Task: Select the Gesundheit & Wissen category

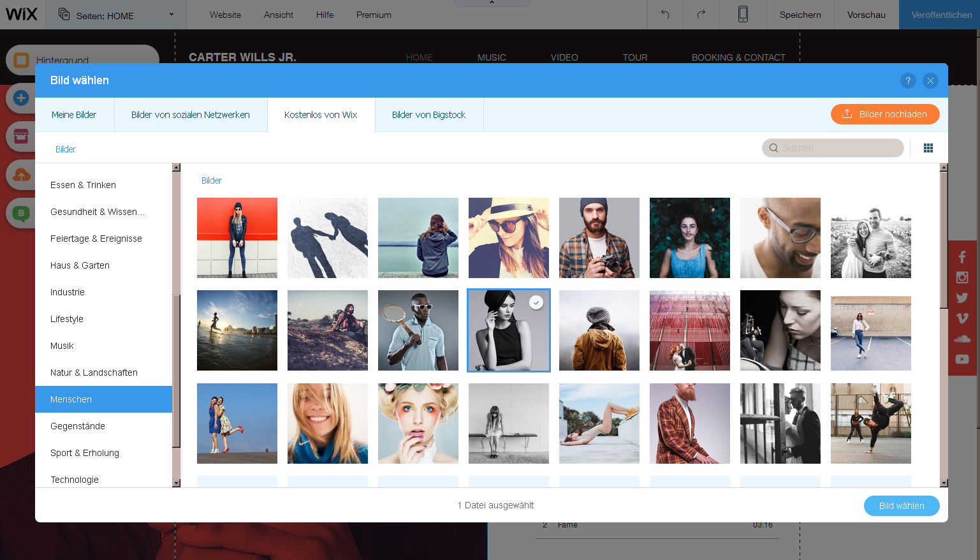Action: pos(103,212)
